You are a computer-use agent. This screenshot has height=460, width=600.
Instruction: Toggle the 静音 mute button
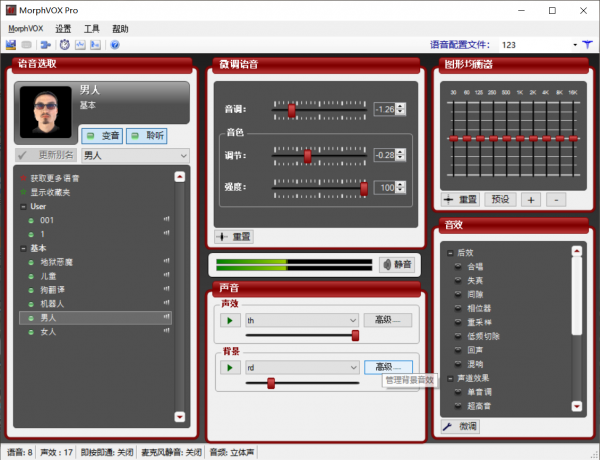(x=397, y=264)
